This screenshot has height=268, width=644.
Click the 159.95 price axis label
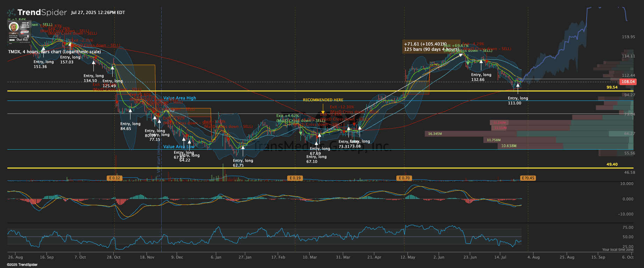(x=628, y=37)
